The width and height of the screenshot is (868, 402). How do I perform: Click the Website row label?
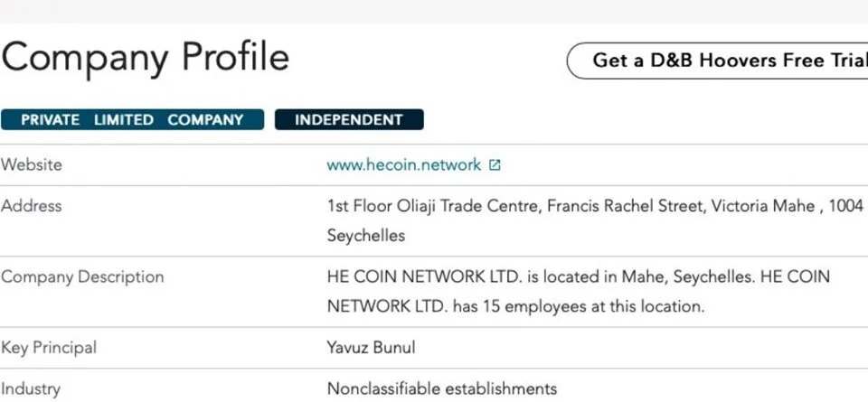coord(32,165)
